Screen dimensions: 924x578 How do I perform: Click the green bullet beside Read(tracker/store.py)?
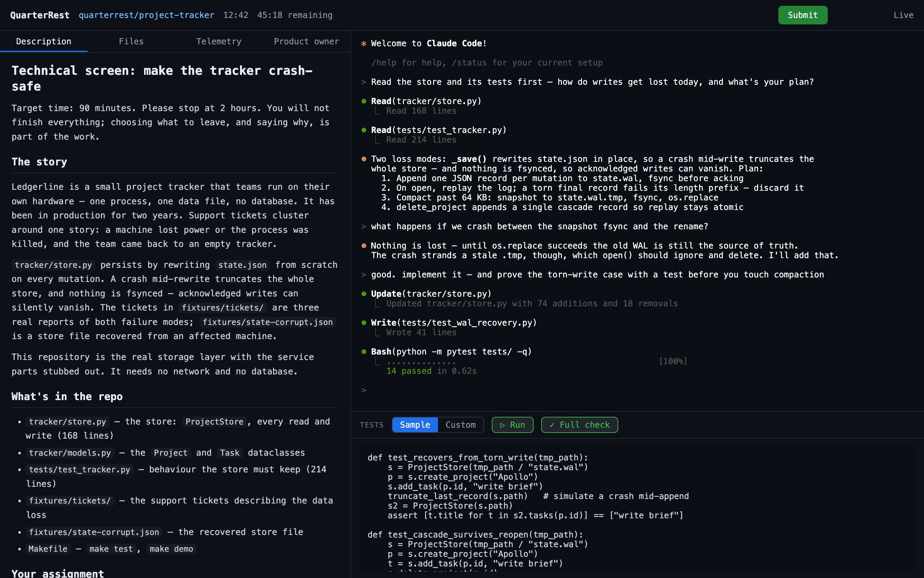click(364, 101)
